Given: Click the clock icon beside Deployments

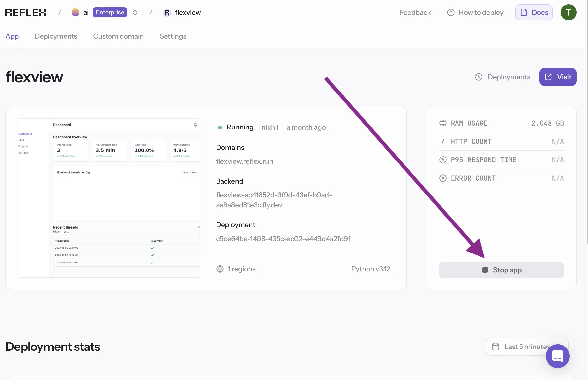Looking at the screenshot, I should click(x=478, y=77).
